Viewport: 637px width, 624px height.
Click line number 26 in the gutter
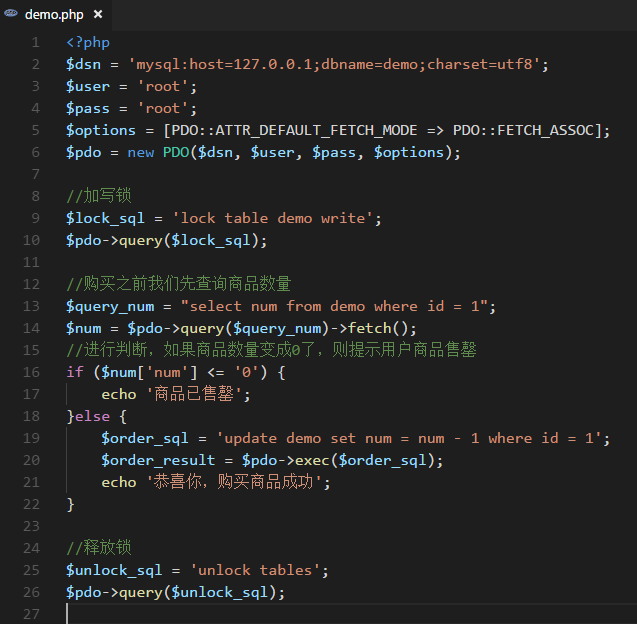[35, 592]
